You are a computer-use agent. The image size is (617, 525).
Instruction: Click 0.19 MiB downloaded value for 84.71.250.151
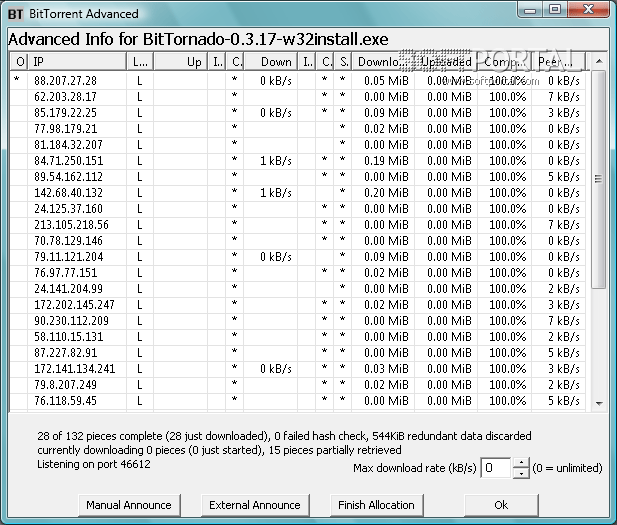point(386,161)
